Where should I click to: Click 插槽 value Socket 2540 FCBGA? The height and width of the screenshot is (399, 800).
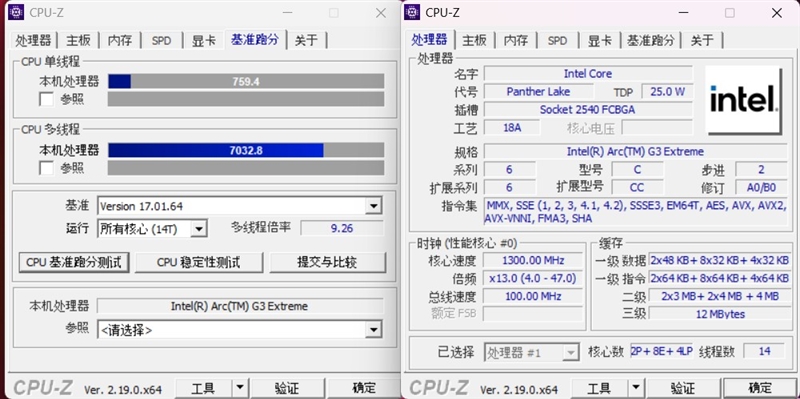click(588, 109)
